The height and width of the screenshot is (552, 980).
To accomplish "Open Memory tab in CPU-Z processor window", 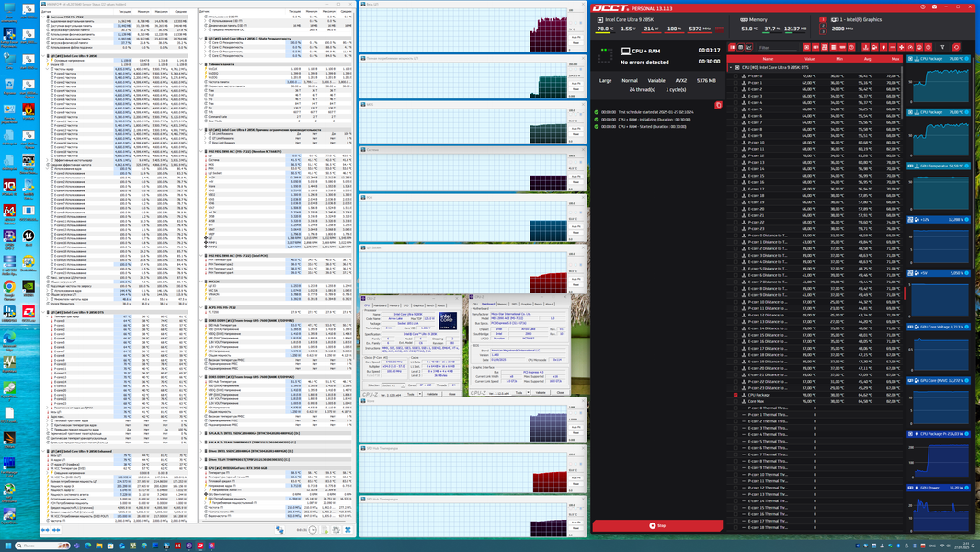I will point(394,305).
